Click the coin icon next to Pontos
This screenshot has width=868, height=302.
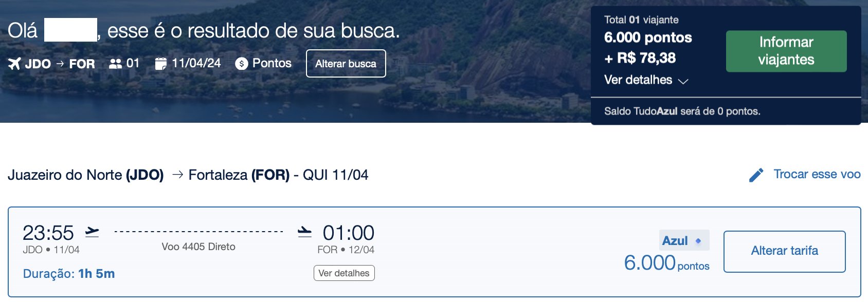click(x=242, y=64)
